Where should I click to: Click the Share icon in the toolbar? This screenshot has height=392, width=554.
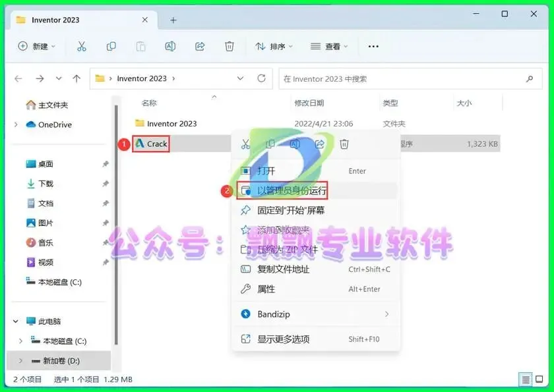click(200, 46)
